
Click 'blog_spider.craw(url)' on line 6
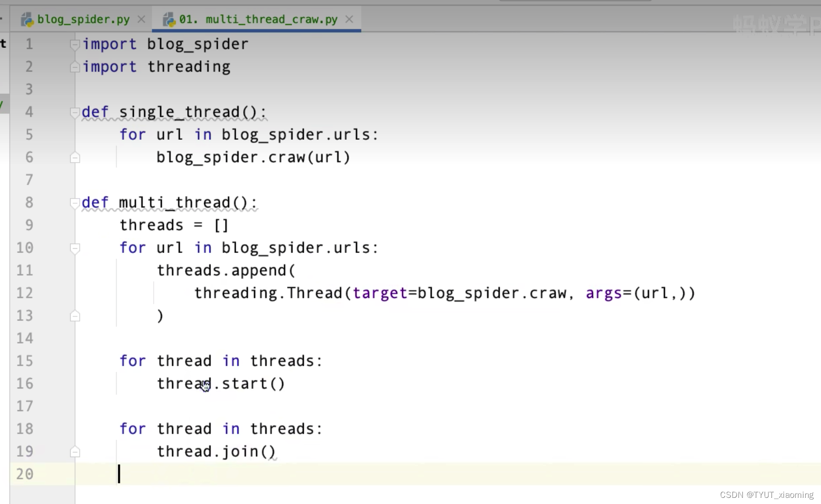pos(253,157)
